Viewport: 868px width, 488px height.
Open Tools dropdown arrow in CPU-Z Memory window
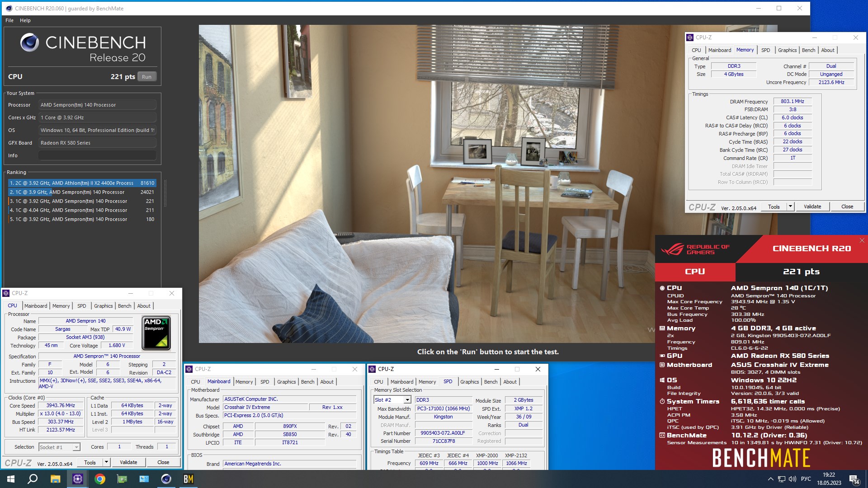coord(790,206)
